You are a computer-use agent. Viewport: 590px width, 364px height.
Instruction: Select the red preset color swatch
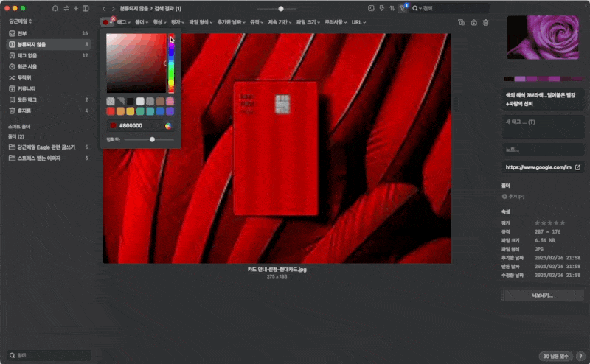(111, 111)
